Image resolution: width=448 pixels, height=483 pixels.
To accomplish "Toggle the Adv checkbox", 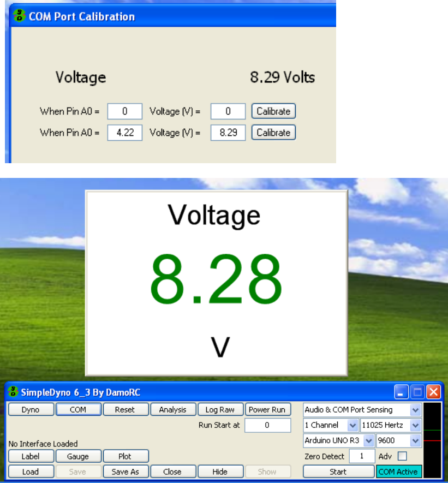I will tap(402, 456).
